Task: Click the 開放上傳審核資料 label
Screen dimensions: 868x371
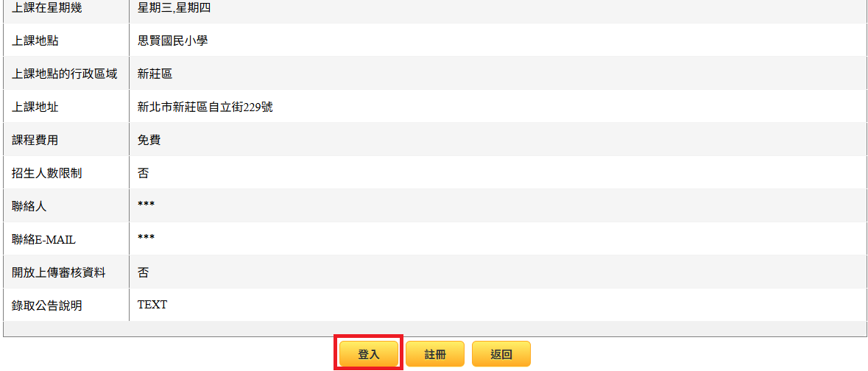Action: pyautogui.click(x=59, y=272)
